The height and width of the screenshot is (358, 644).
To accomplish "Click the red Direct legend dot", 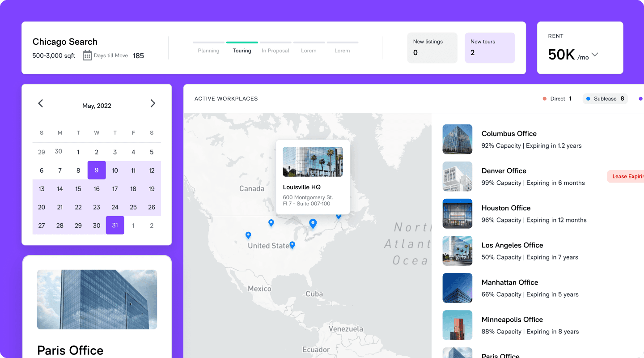I will click(544, 99).
